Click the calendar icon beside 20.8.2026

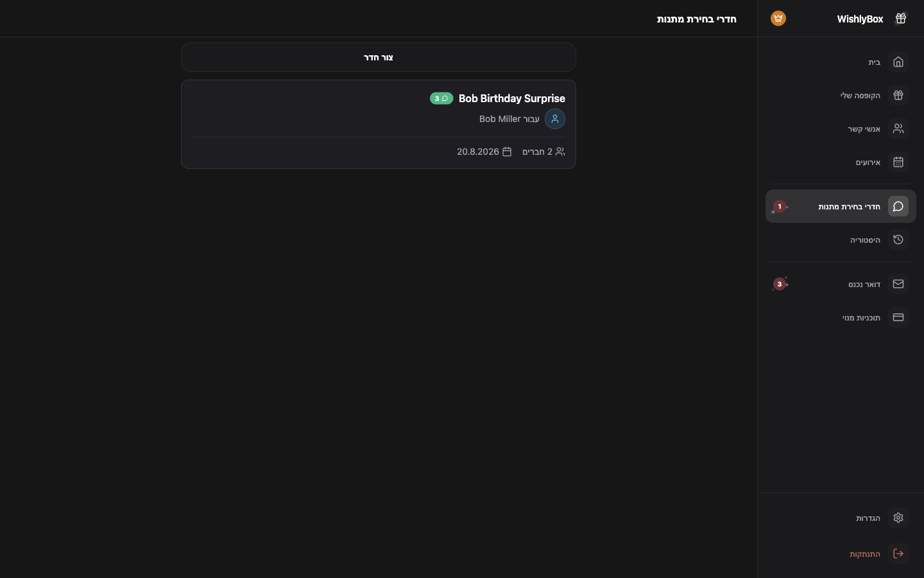507,152
